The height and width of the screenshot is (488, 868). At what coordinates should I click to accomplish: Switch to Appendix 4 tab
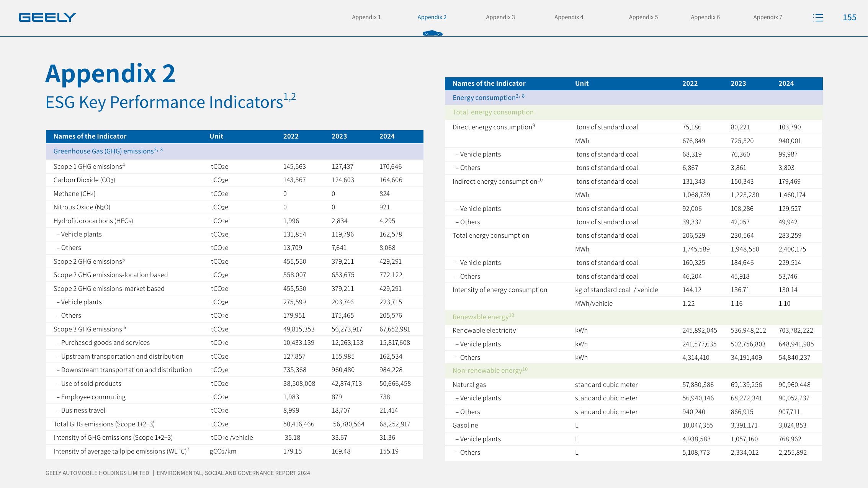coord(569,17)
